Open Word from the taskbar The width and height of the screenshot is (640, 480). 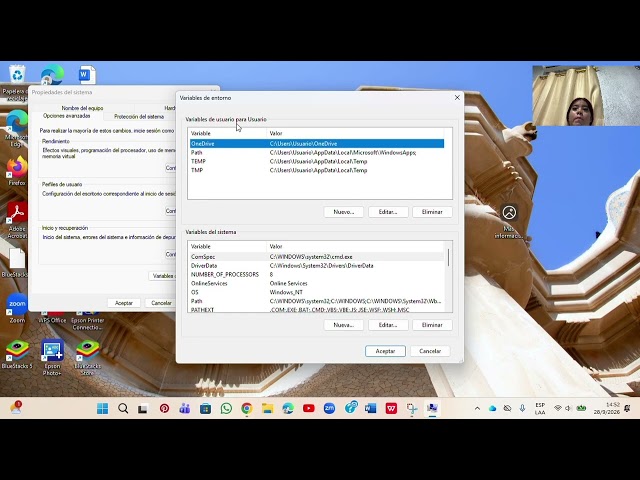click(371, 408)
